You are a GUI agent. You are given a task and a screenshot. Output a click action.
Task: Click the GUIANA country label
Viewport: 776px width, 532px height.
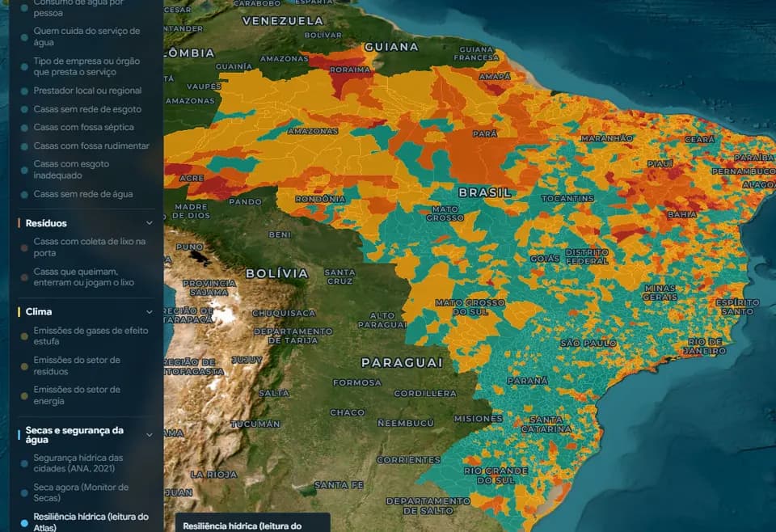click(x=391, y=47)
